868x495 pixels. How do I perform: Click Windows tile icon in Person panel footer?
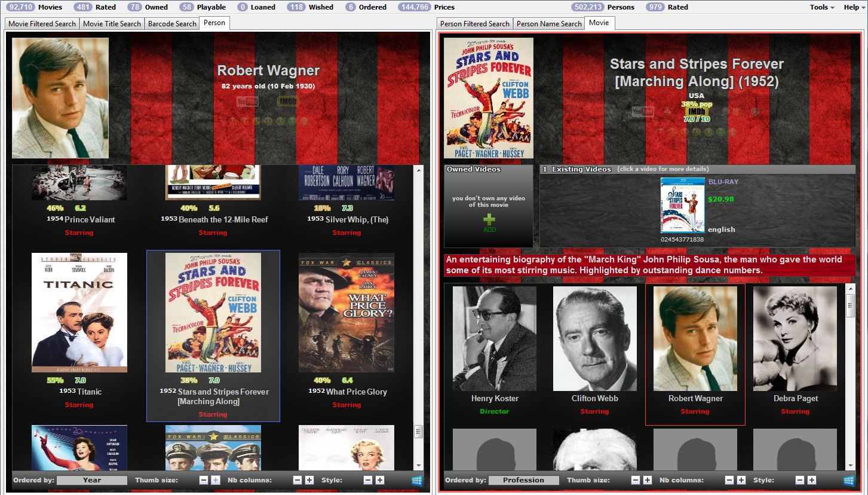pos(417,480)
